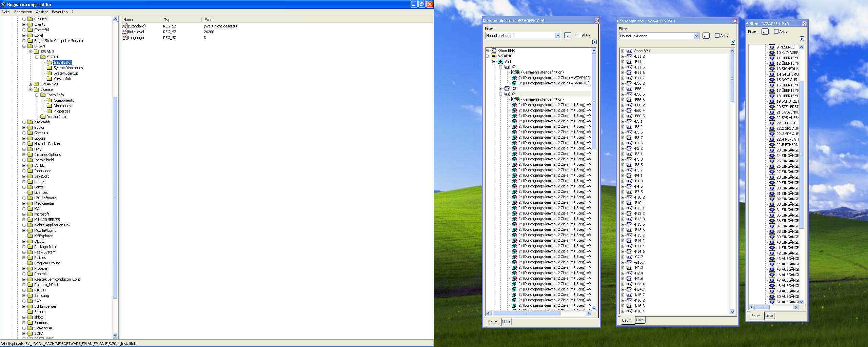Click the SystemDirectories folder icon
This screenshot has width=868, height=347.
[x=50, y=68]
